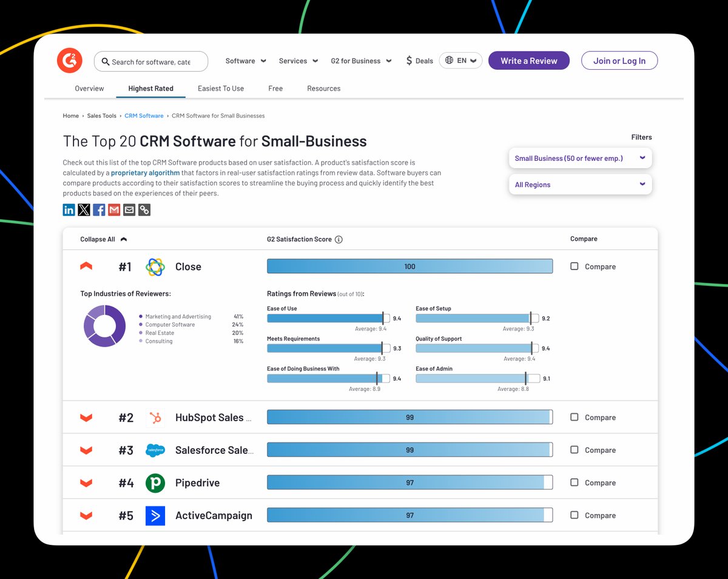The height and width of the screenshot is (579, 728).
Task: Go to Sales Tools breadcrumb
Action: pyautogui.click(x=102, y=115)
